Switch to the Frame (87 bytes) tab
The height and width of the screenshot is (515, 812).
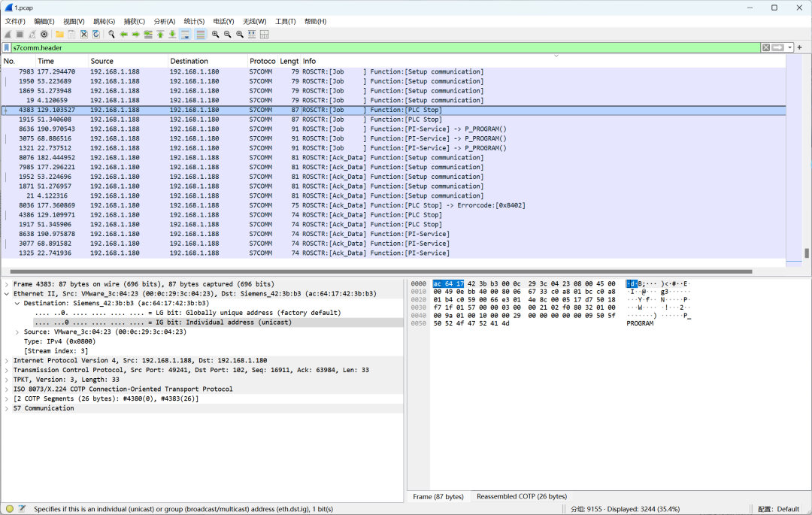tap(438, 496)
